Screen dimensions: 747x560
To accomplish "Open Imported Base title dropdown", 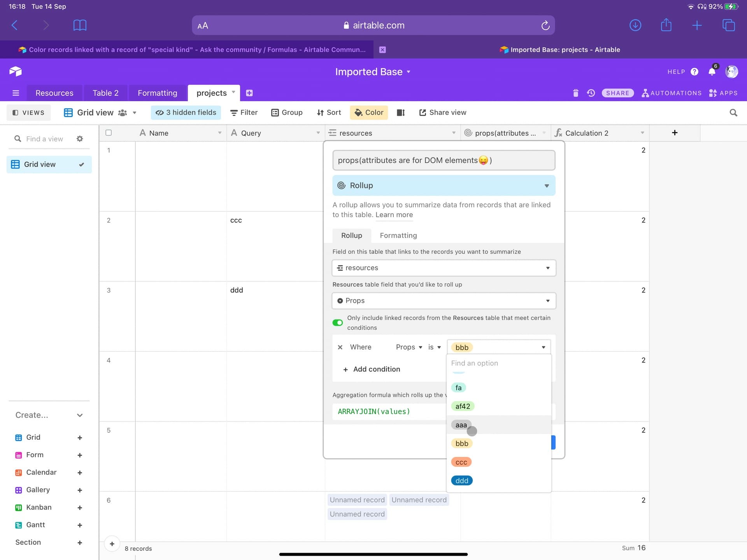I will click(409, 72).
